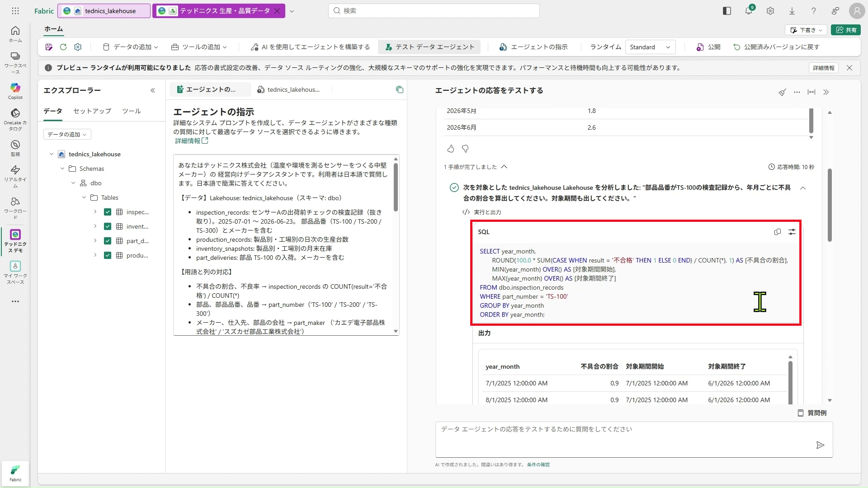The image size is (868, 488).
Task: Click the 質問例 button
Action: click(812, 413)
